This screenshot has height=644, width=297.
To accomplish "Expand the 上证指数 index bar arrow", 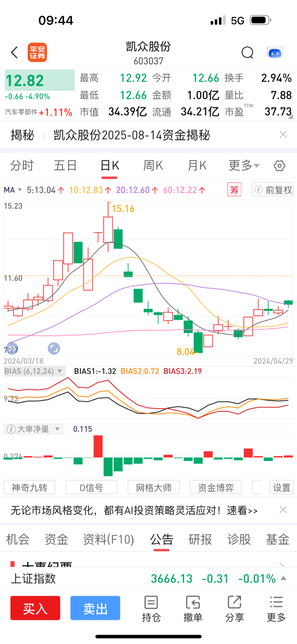I will tap(283, 578).
